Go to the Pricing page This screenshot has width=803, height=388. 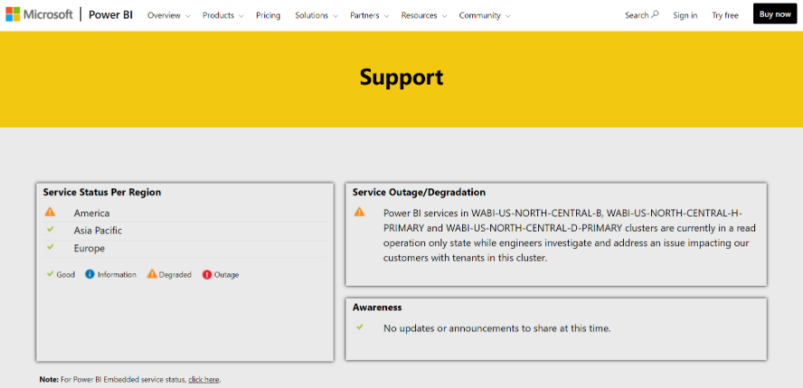pyautogui.click(x=268, y=15)
